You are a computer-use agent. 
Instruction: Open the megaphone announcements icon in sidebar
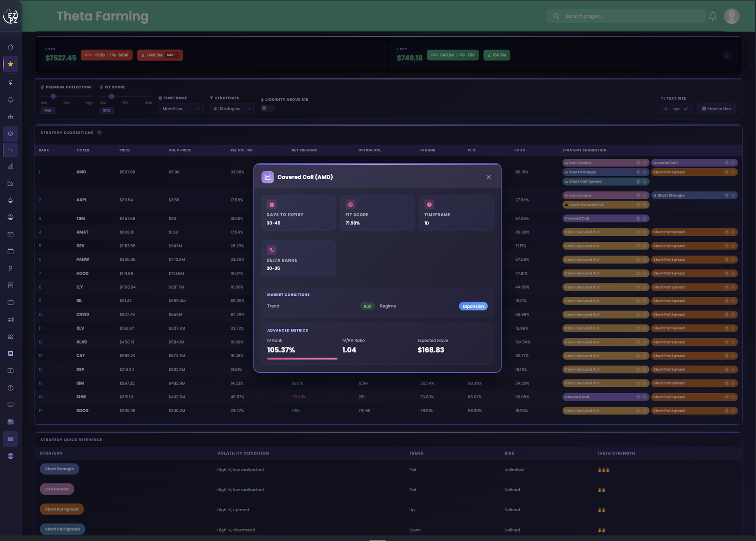coord(10,320)
